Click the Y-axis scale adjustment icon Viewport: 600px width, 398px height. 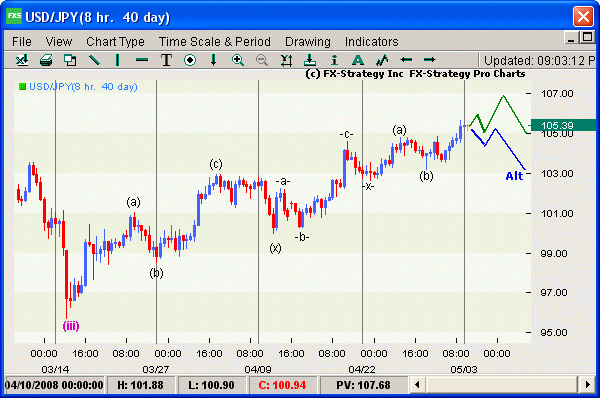coord(286,60)
